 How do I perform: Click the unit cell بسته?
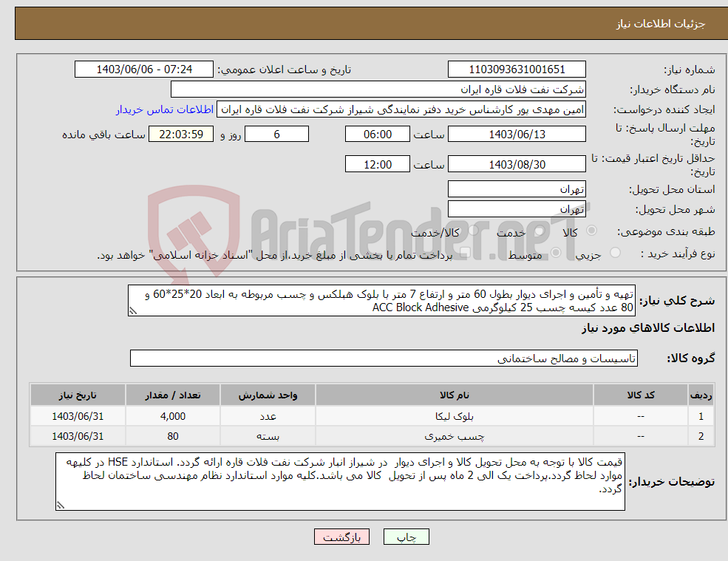[x=268, y=436]
